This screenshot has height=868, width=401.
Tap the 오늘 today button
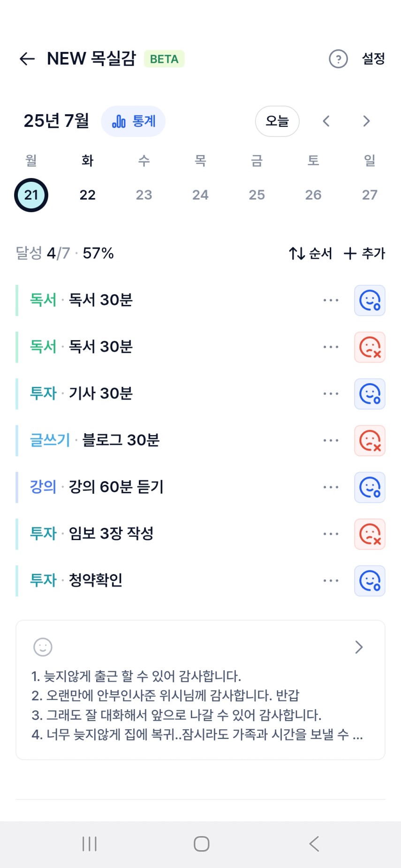[x=277, y=121]
